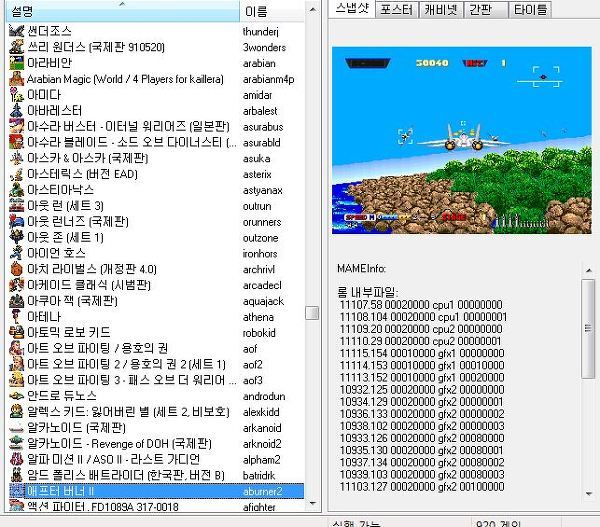Select 알카노이드 - Revenge of DOH row
This screenshot has width=600, height=527.
pyautogui.click(x=156, y=444)
